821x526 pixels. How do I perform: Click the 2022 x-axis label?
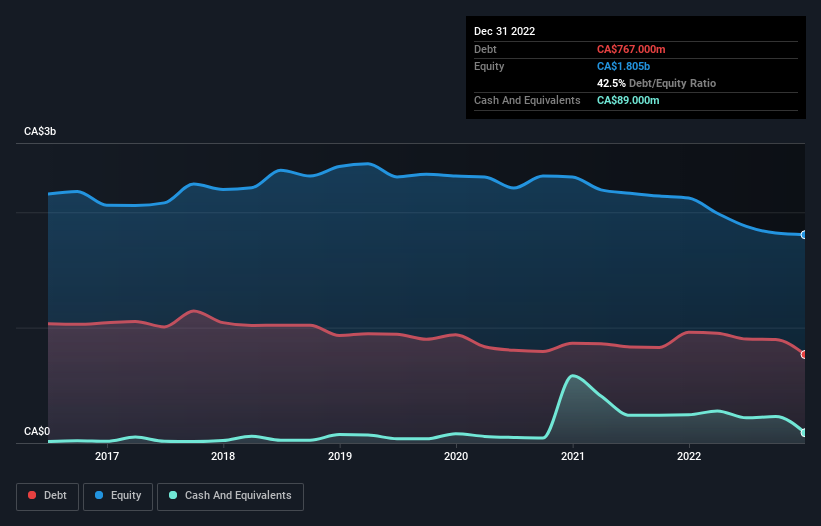point(689,456)
